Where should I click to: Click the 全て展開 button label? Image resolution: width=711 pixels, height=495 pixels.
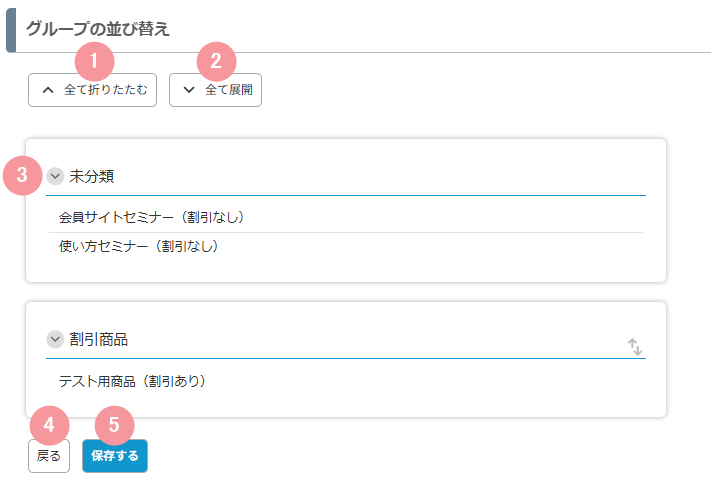coord(229,90)
